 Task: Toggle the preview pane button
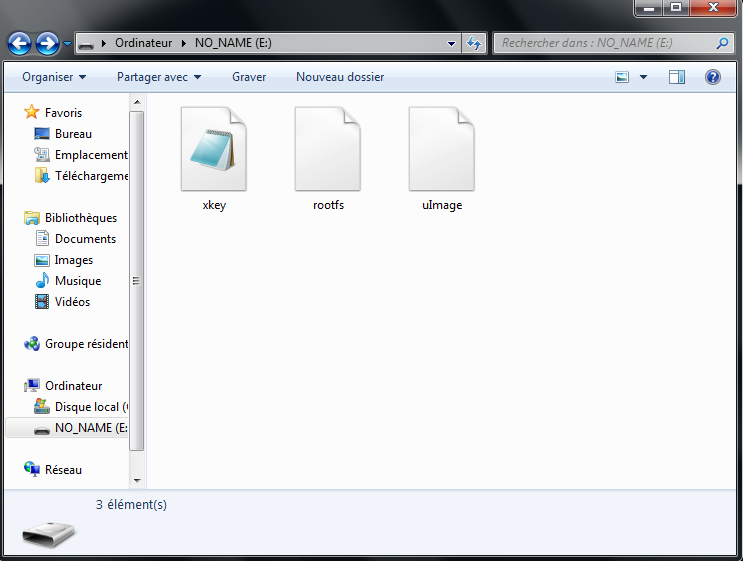[x=677, y=77]
